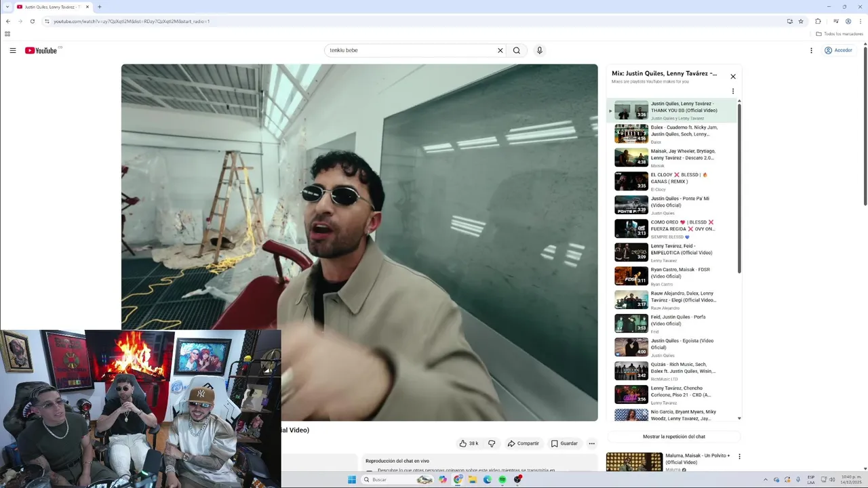Viewport: 868px width, 488px height.
Task: Open Windows Start menu
Action: tap(352, 479)
